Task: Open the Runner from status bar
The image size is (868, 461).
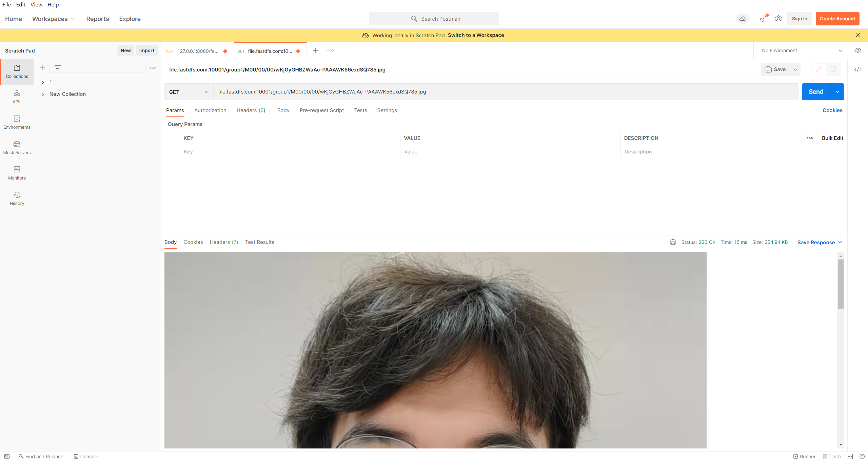Action: [804, 456]
